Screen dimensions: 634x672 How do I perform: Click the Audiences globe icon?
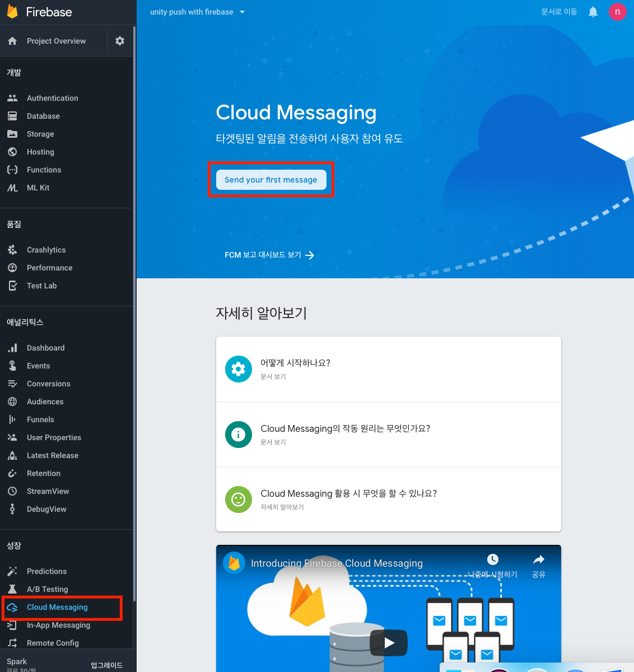pos(12,402)
